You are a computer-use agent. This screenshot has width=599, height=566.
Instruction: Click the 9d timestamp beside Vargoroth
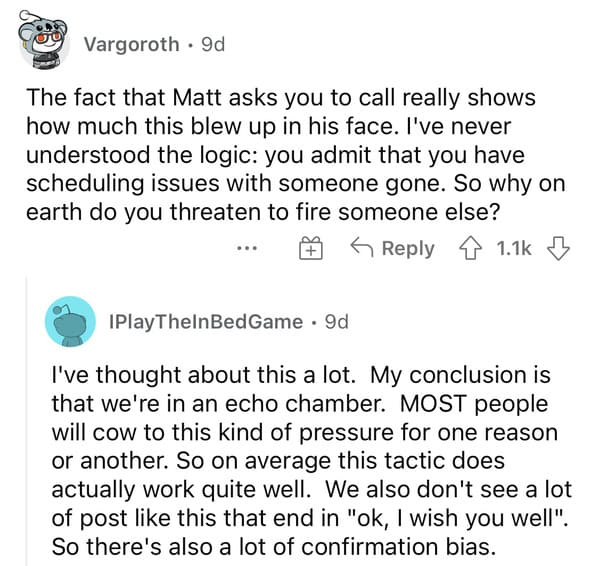pos(213,44)
